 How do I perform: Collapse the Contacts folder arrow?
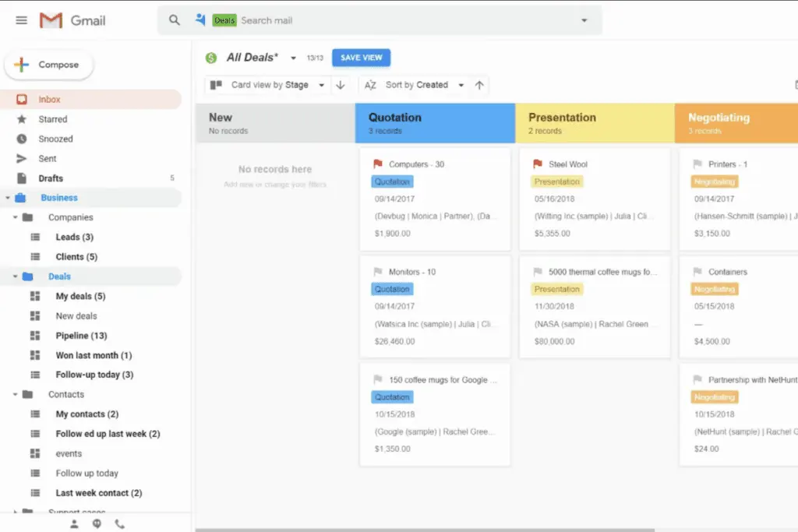[16, 394]
